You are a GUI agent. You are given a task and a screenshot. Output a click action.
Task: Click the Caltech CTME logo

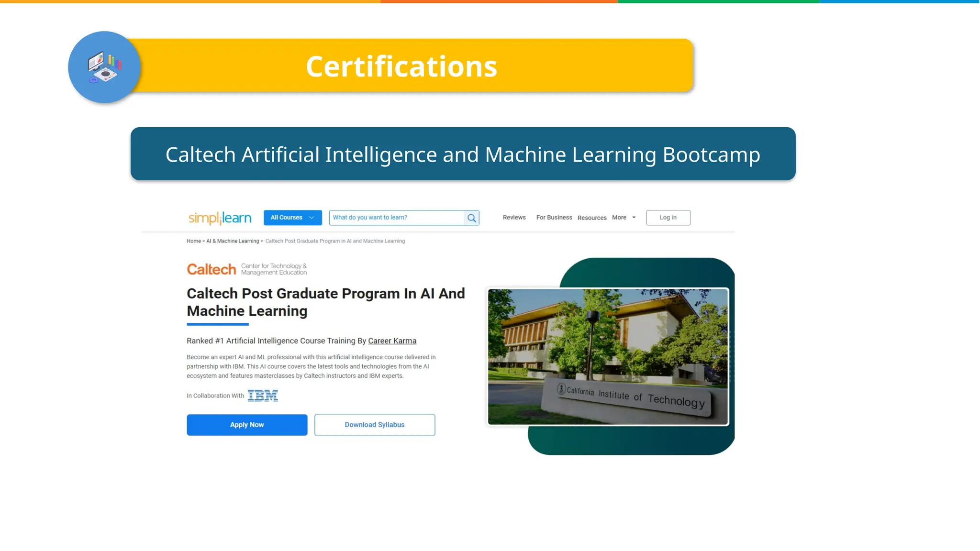247,269
